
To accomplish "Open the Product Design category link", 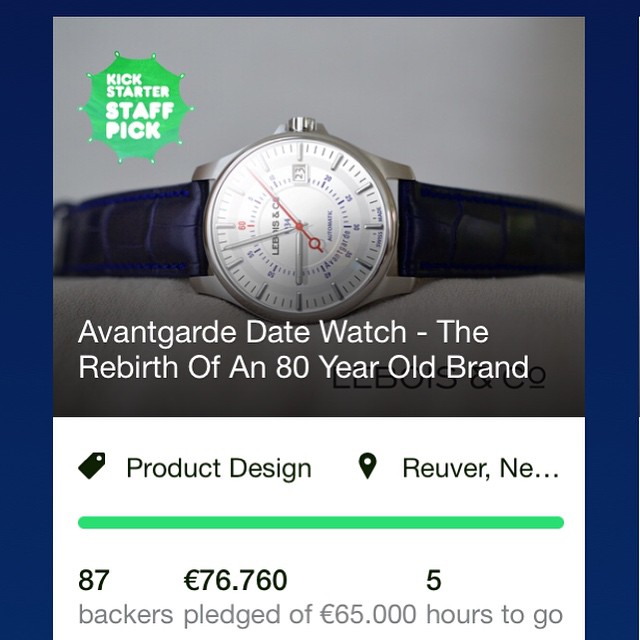I will coord(219,468).
